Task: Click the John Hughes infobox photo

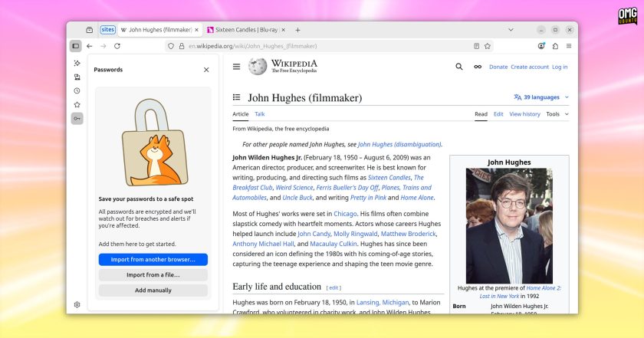Action: pyautogui.click(x=509, y=226)
